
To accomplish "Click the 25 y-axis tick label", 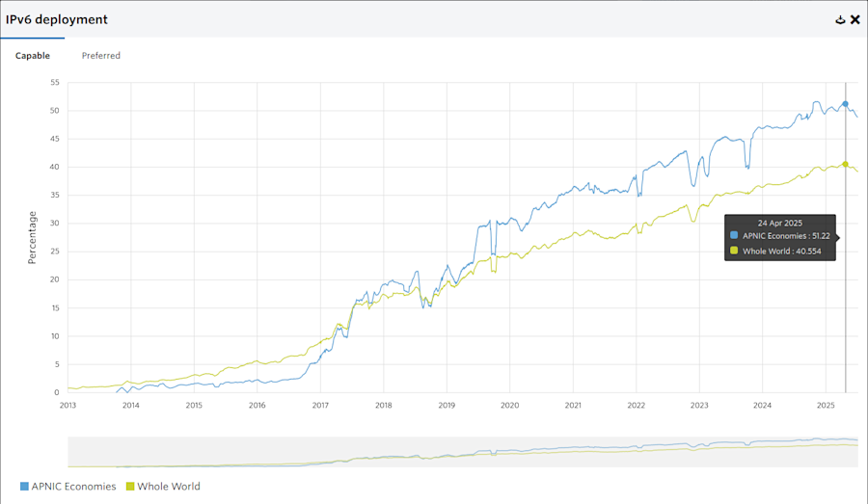I will (55, 252).
